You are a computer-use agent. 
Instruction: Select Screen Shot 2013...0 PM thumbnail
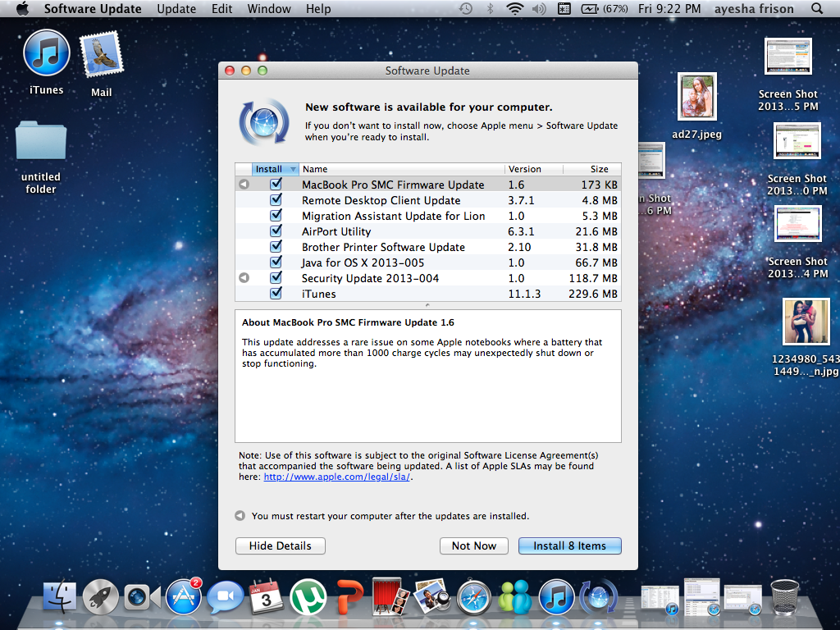click(x=797, y=141)
